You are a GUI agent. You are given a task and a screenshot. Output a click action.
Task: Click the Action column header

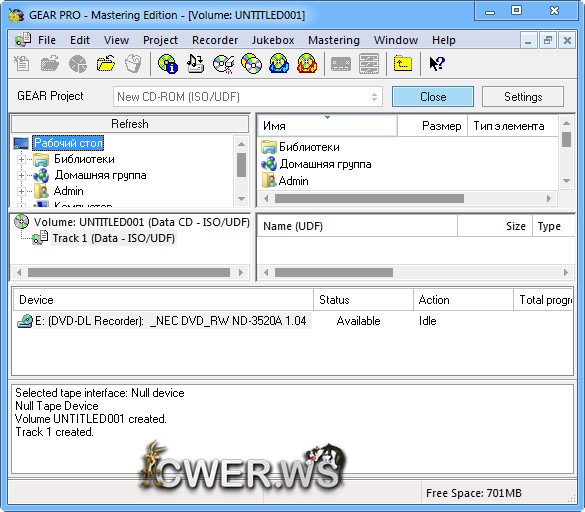pyautogui.click(x=463, y=300)
